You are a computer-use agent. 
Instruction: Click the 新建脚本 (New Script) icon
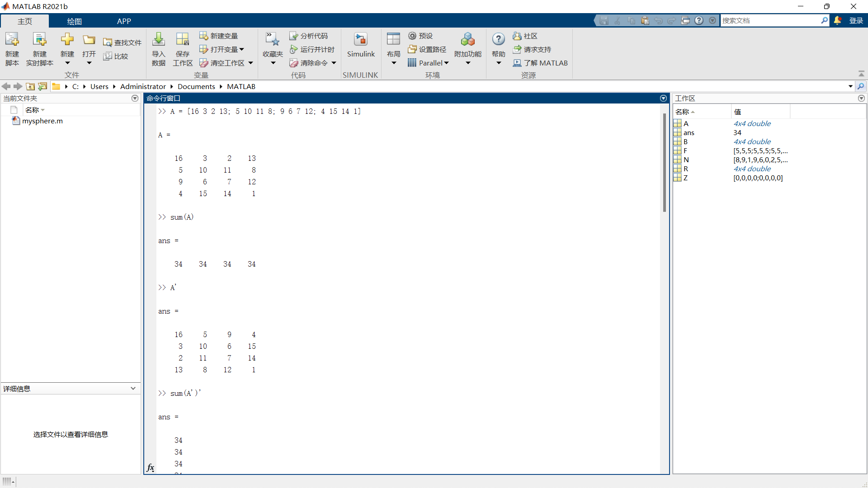[x=12, y=40]
